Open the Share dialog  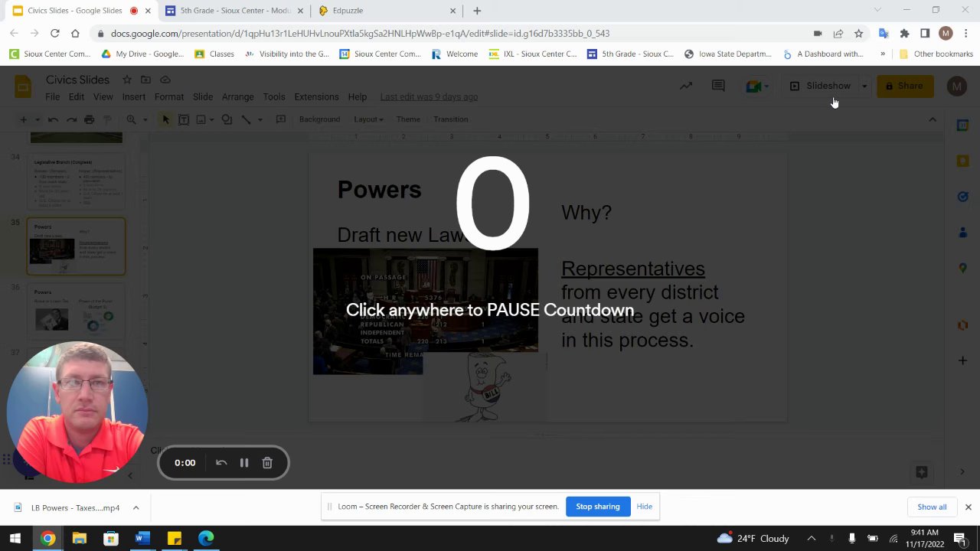904,86
